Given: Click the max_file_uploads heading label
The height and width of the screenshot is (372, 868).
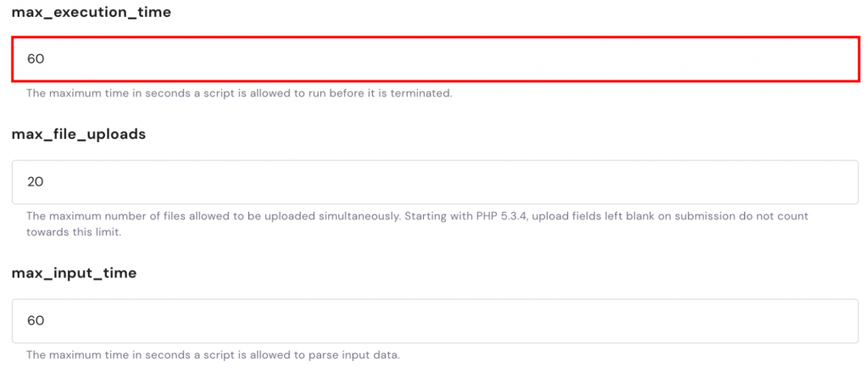Looking at the screenshot, I should pos(78,135).
